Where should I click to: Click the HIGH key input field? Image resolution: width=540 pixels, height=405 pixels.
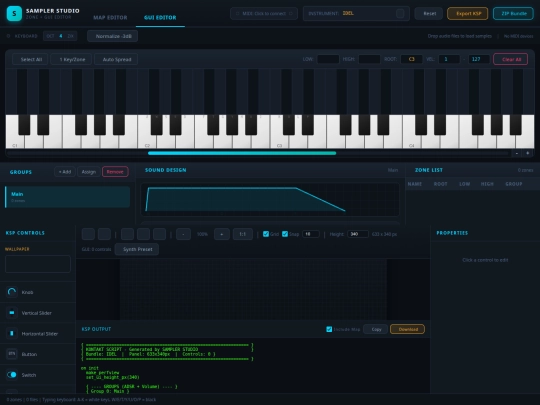(369, 59)
